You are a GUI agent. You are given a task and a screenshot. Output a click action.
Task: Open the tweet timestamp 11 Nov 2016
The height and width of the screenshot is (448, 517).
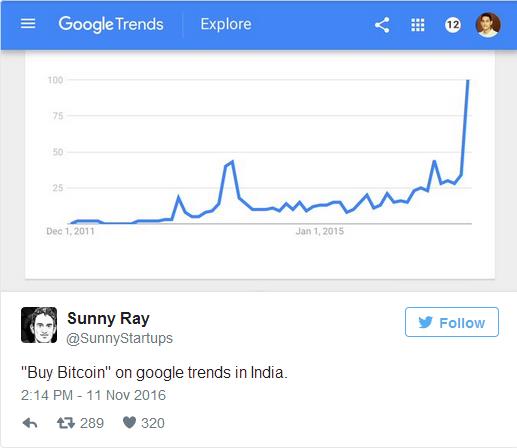[93, 395]
